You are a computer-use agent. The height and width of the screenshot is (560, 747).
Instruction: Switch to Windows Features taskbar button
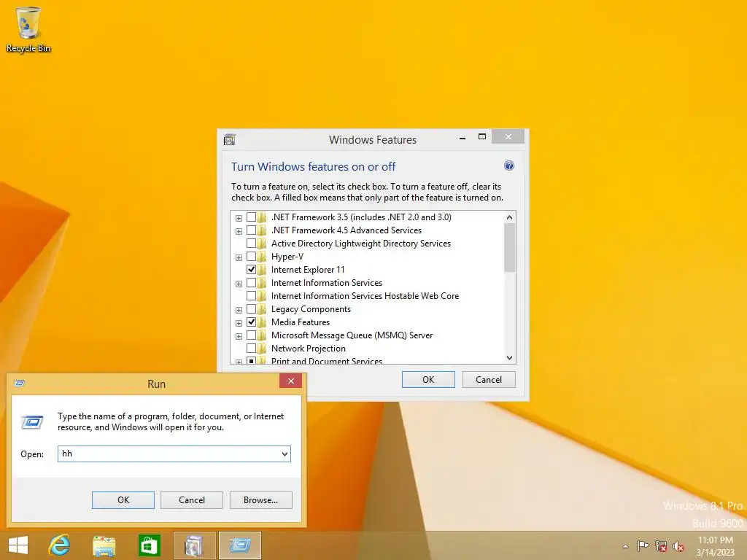click(194, 545)
